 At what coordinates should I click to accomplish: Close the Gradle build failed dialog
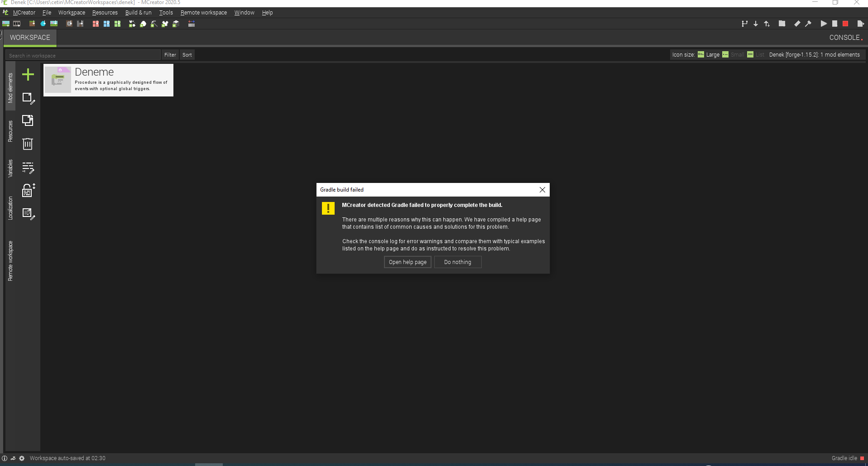542,190
